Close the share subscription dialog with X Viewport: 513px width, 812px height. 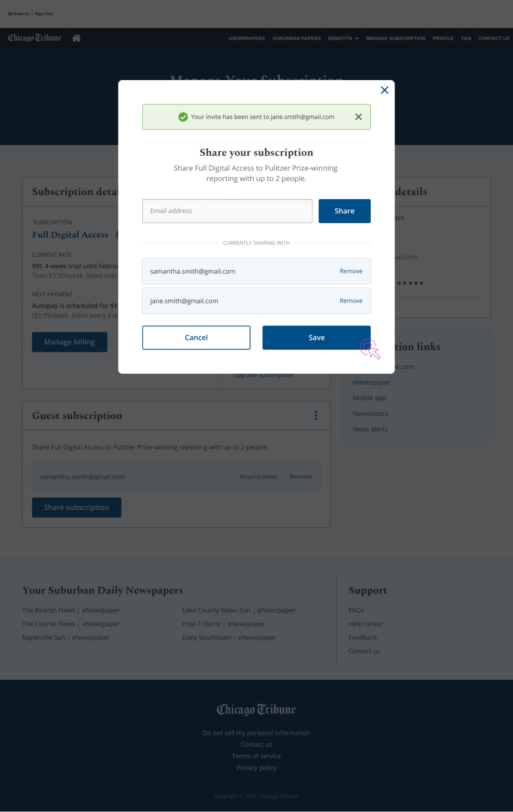384,90
